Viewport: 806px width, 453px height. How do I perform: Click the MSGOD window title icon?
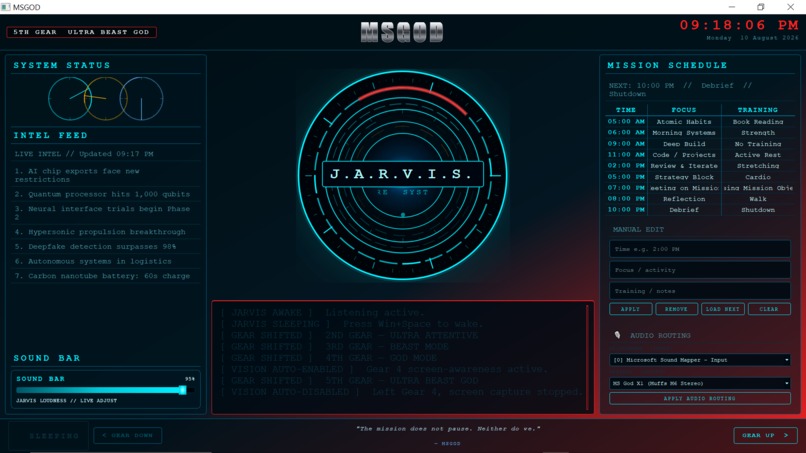(6, 7)
